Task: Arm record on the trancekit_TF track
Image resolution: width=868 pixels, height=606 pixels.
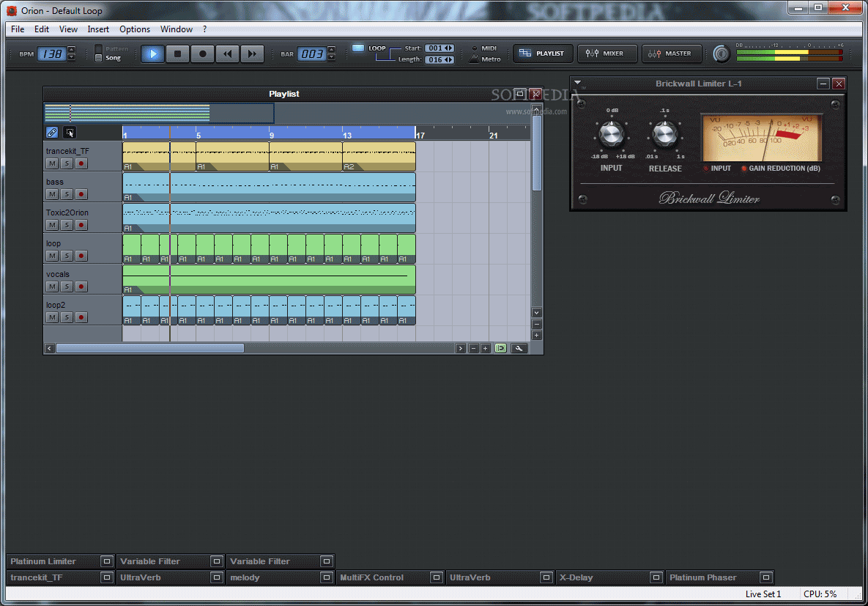Action: pyautogui.click(x=81, y=163)
